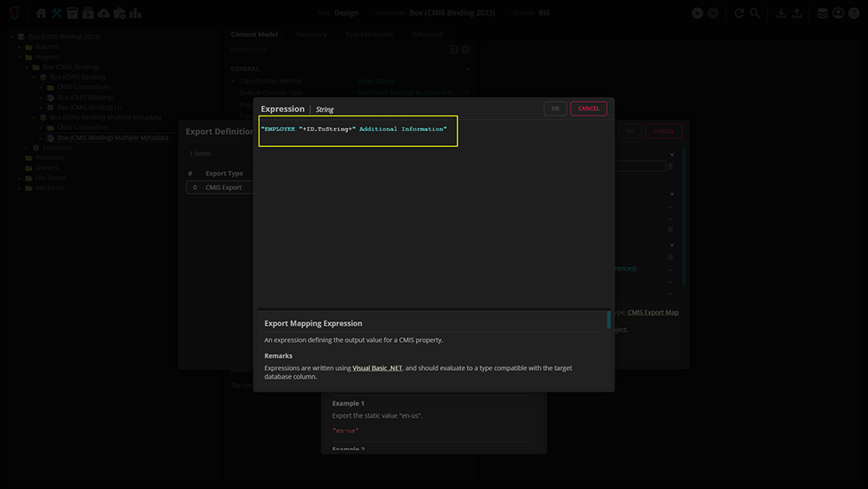Image resolution: width=868 pixels, height=489 pixels.
Task: Expand the Batches folder in the tree
Action: click(19, 47)
